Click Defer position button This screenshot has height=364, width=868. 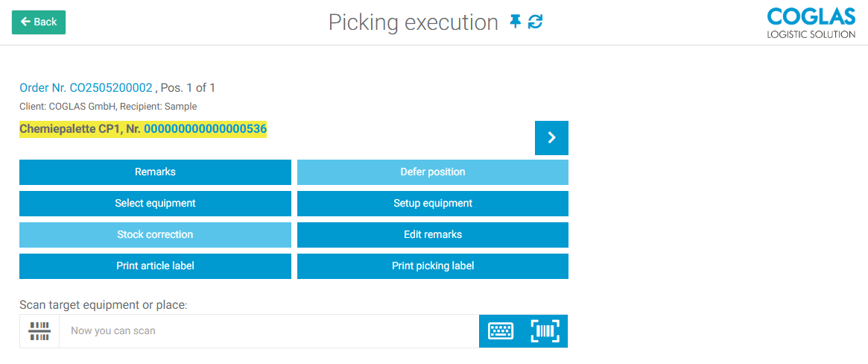point(433,172)
